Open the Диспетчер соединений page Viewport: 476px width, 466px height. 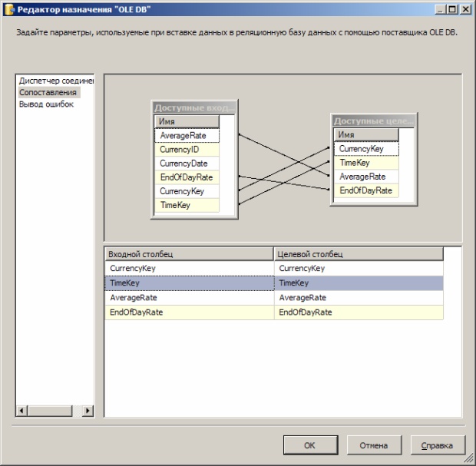pos(56,81)
